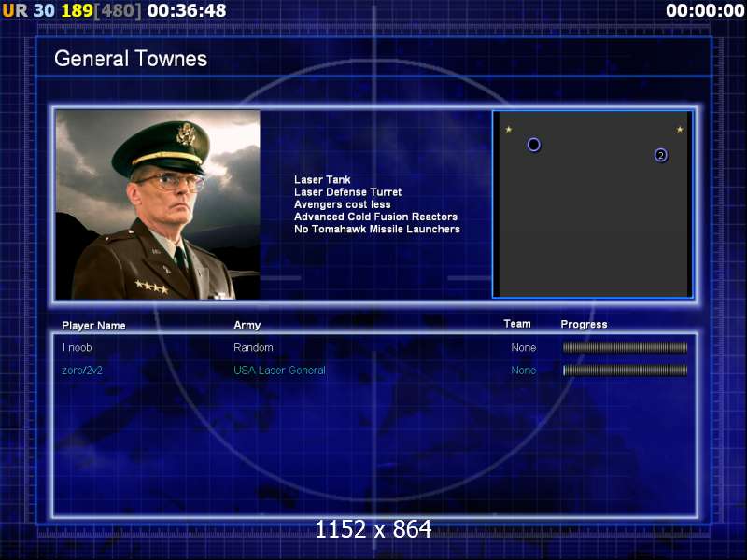Click the 'Team' column header
The image size is (747, 560).
point(517,324)
